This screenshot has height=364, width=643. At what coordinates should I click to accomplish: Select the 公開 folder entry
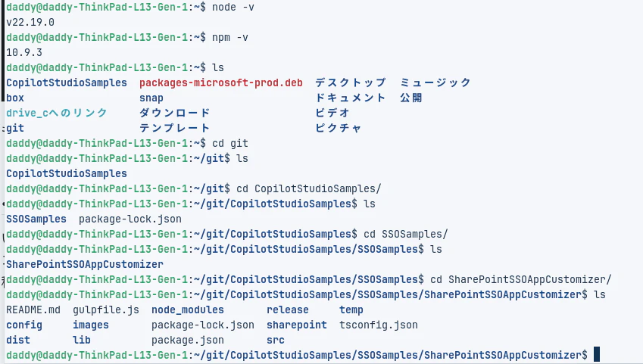[x=411, y=98]
